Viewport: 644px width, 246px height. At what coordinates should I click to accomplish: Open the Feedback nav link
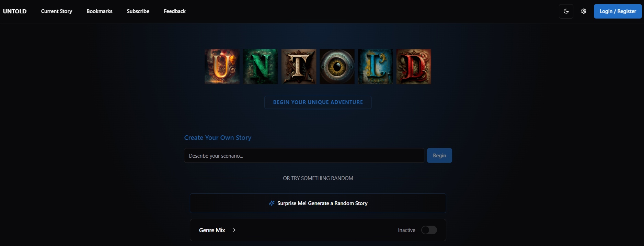point(175,11)
